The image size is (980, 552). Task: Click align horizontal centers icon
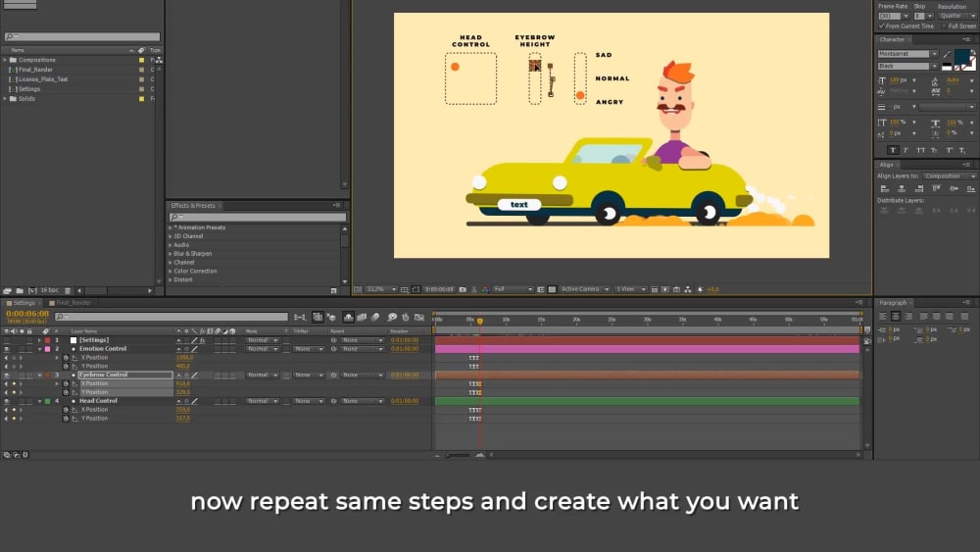tap(902, 188)
